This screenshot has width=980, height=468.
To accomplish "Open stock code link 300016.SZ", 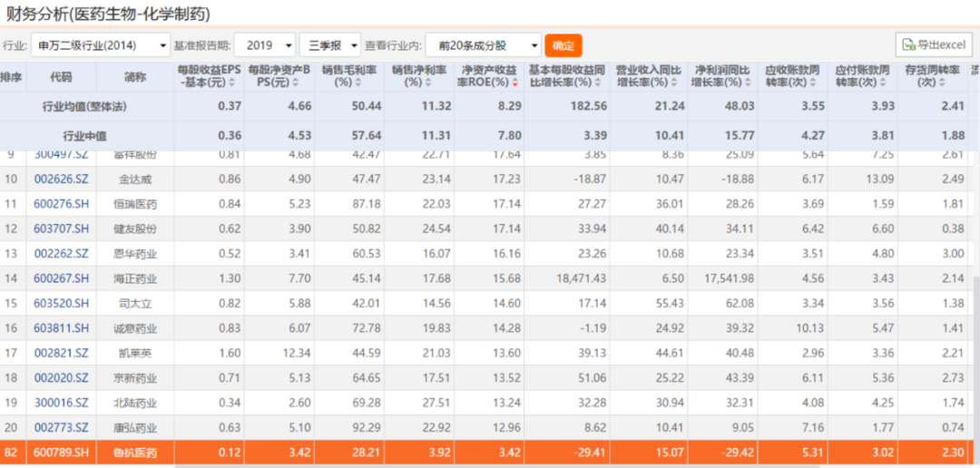I will 62,403.
